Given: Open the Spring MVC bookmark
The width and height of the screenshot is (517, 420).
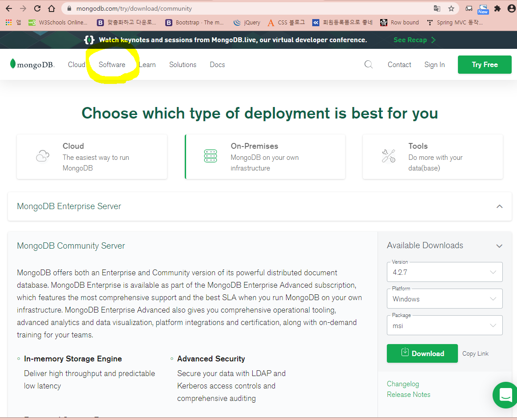Looking at the screenshot, I should pos(454,22).
